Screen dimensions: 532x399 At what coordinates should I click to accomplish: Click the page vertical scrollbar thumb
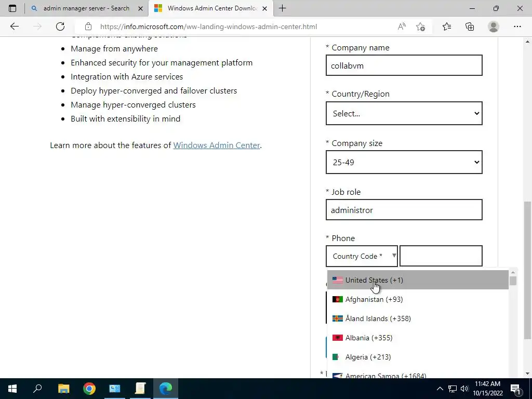tap(527, 270)
